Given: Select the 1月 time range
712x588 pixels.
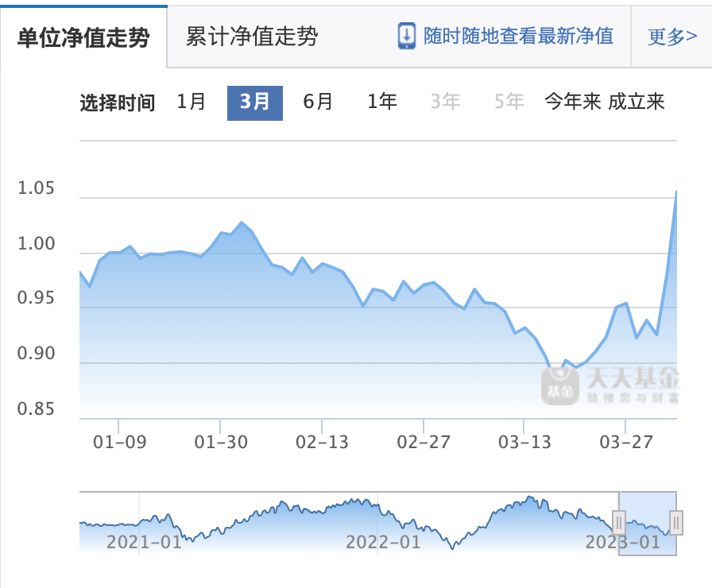Looking at the screenshot, I should point(191,102).
